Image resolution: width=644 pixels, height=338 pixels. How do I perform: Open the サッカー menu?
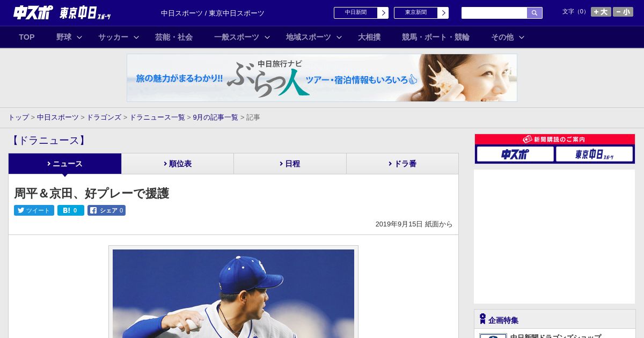coord(113,37)
